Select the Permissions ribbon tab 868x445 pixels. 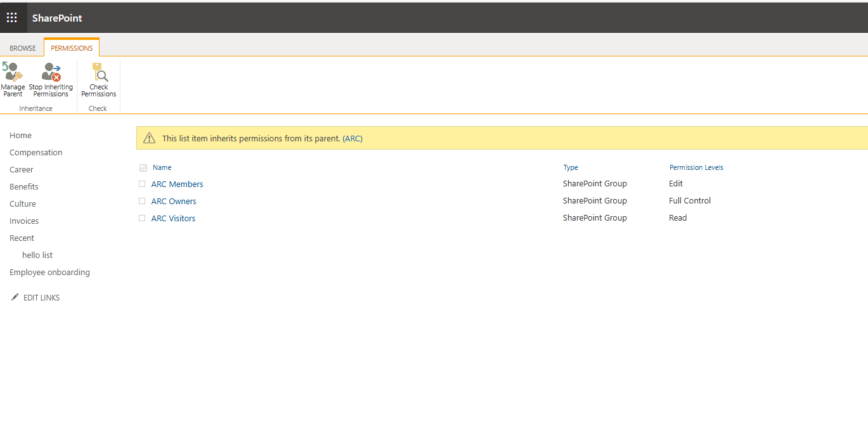[x=72, y=48]
